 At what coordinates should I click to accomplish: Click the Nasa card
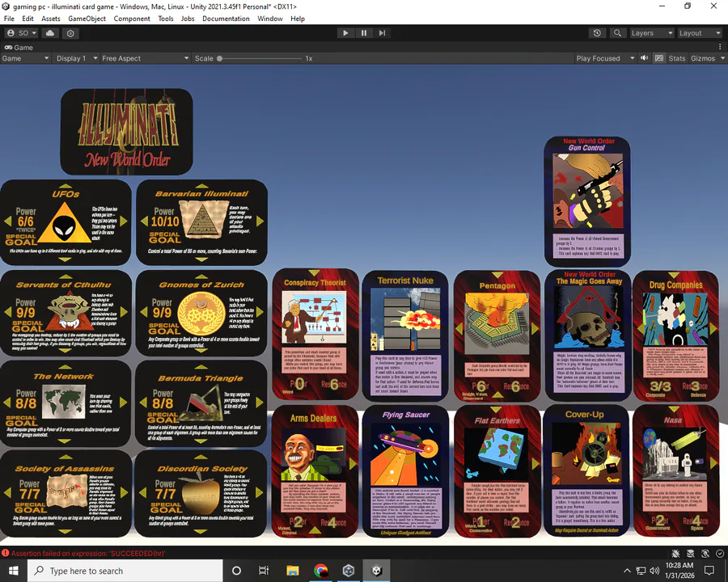(676, 470)
